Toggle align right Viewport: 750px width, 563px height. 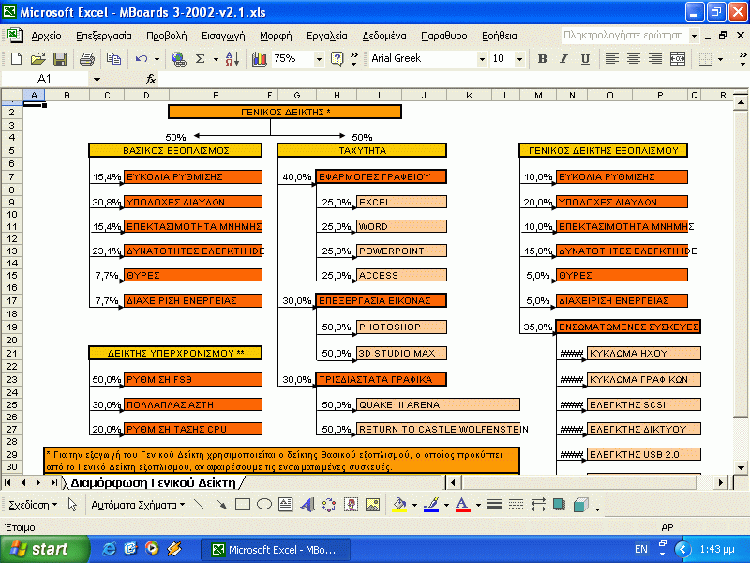pos(655,59)
